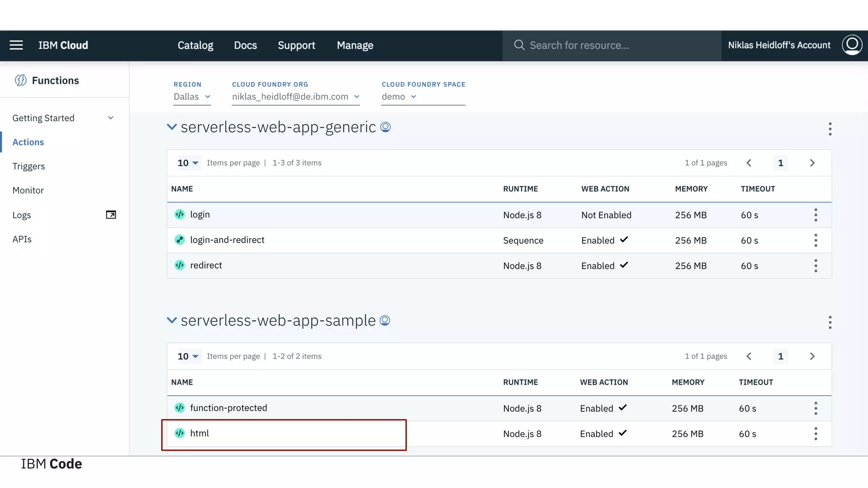Open the kebab menu for html action
Image resolution: width=868 pixels, height=488 pixels.
pos(815,434)
